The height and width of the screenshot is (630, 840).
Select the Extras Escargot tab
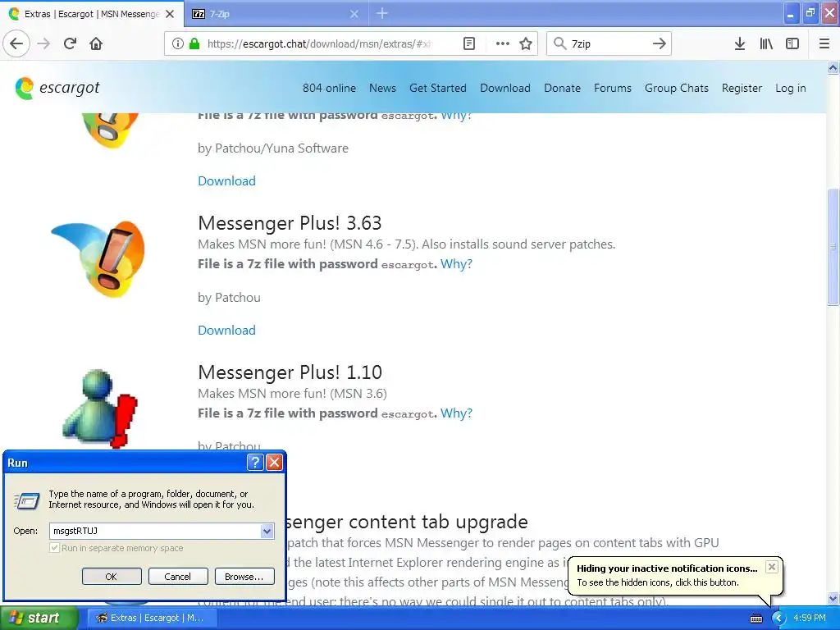point(92,14)
